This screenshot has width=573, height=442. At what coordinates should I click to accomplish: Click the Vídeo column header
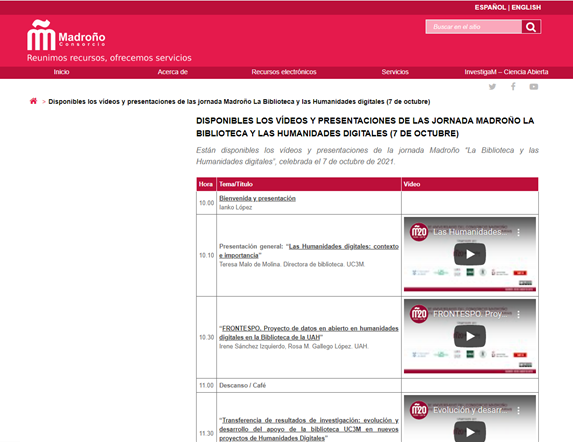[x=470, y=184]
